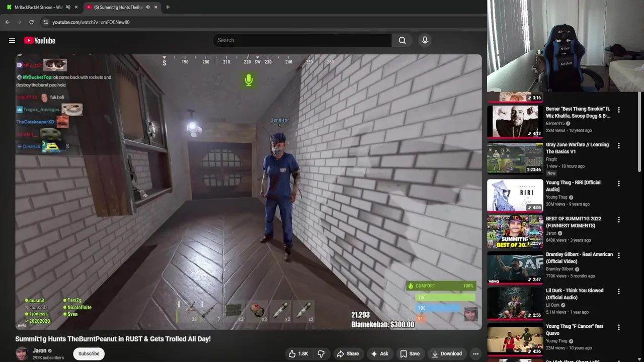Close the Summit1g Hunts tab
Viewport: 644px width, 362px height.
pyautogui.click(x=156, y=7)
